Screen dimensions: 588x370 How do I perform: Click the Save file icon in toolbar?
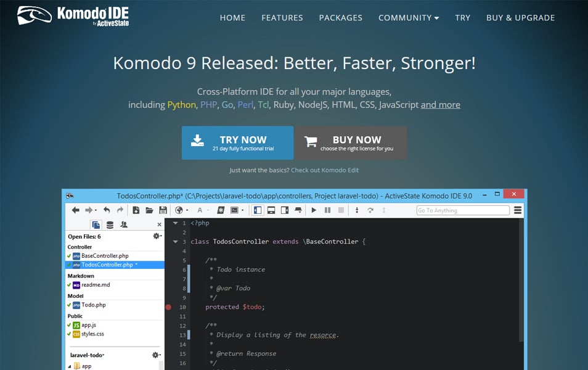pos(163,210)
